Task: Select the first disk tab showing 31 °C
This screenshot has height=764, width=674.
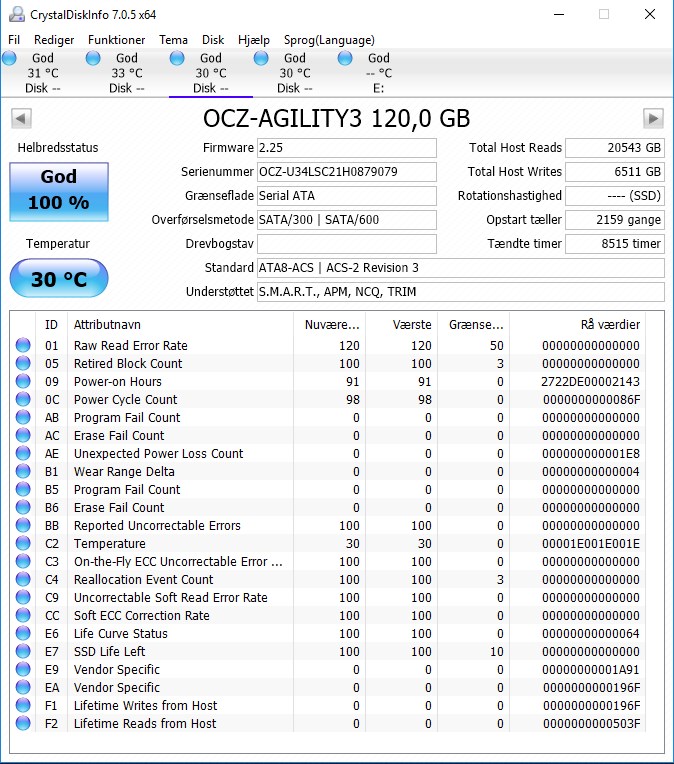Action: click(42, 73)
